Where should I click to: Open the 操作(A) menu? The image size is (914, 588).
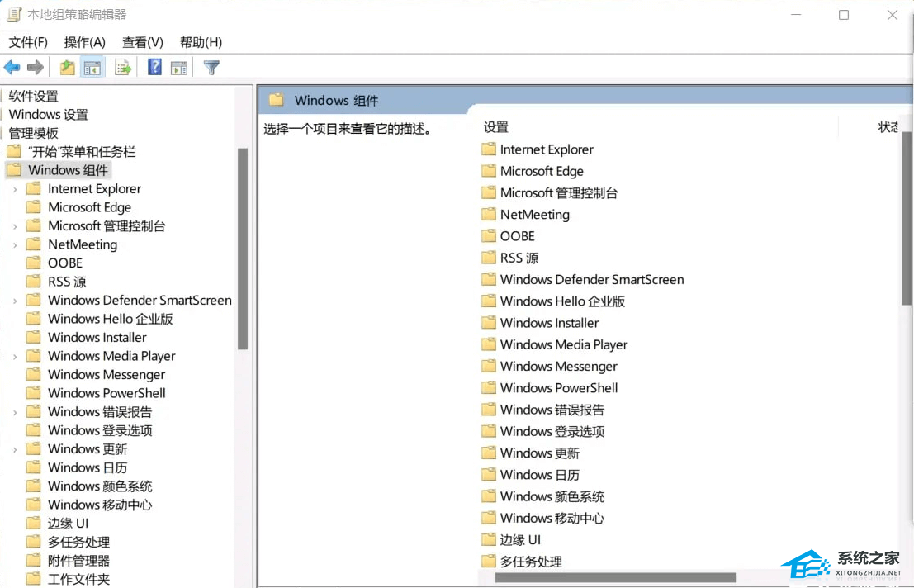(86, 42)
